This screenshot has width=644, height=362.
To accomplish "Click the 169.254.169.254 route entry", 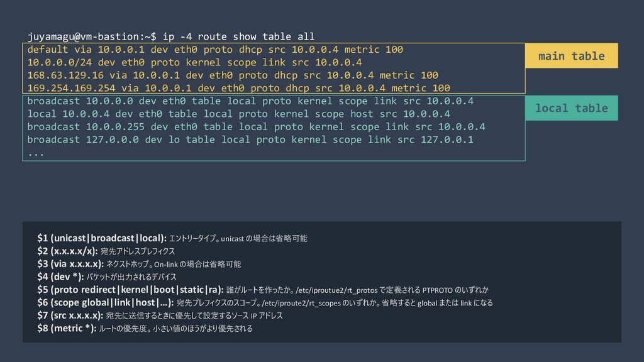I will pyautogui.click(x=238, y=88).
